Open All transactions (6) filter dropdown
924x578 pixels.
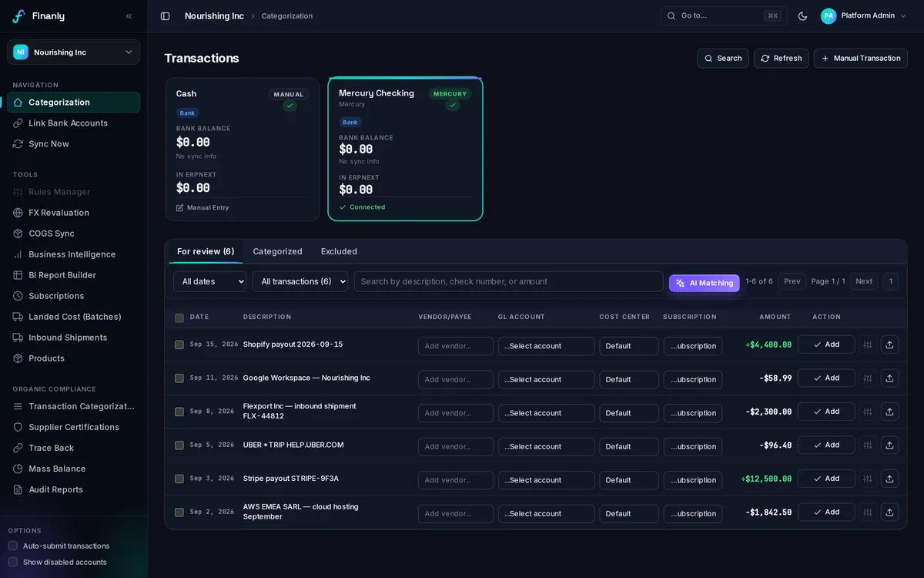click(x=300, y=281)
